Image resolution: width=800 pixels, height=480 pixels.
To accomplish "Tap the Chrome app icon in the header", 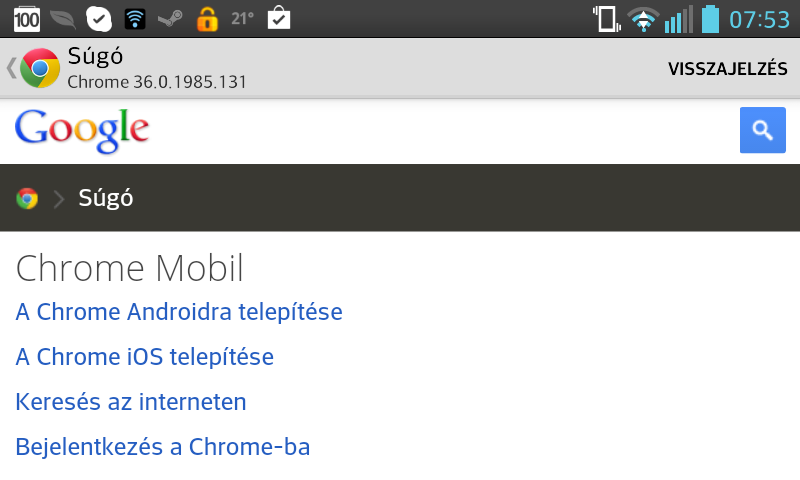I will tap(40, 68).
